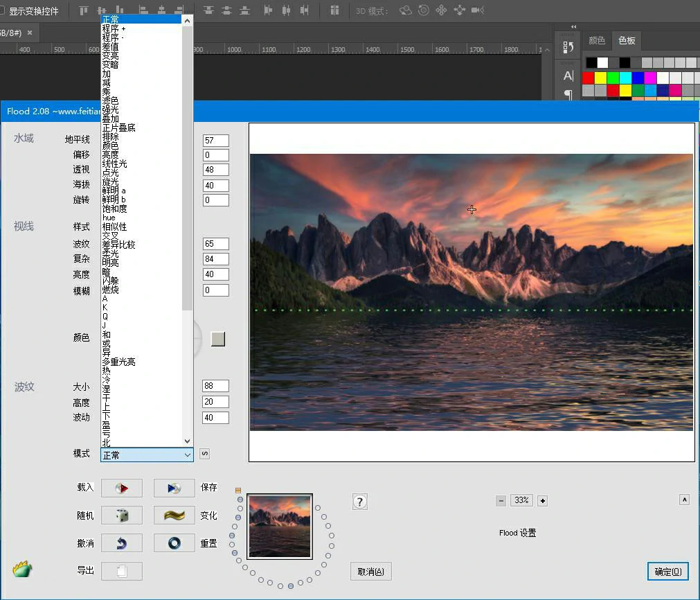Zoom out preview with minus button
This screenshot has height=600, width=700.
pyautogui.click(x=501, y=501)
